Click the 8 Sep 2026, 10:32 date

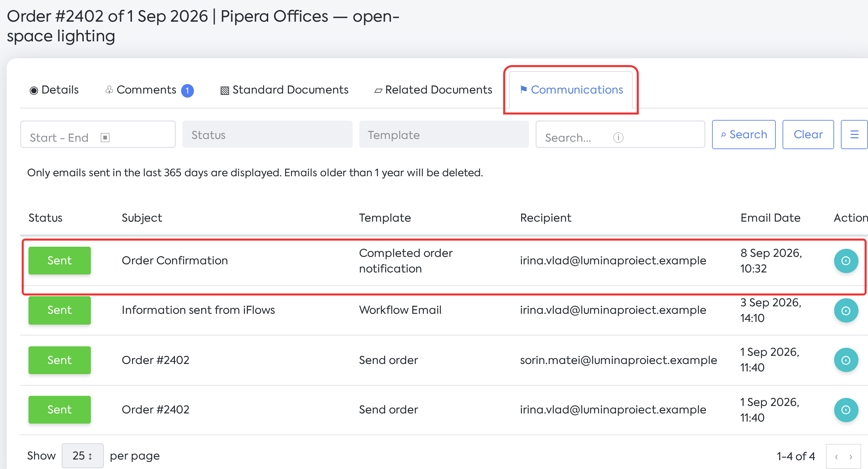point(771,261)
